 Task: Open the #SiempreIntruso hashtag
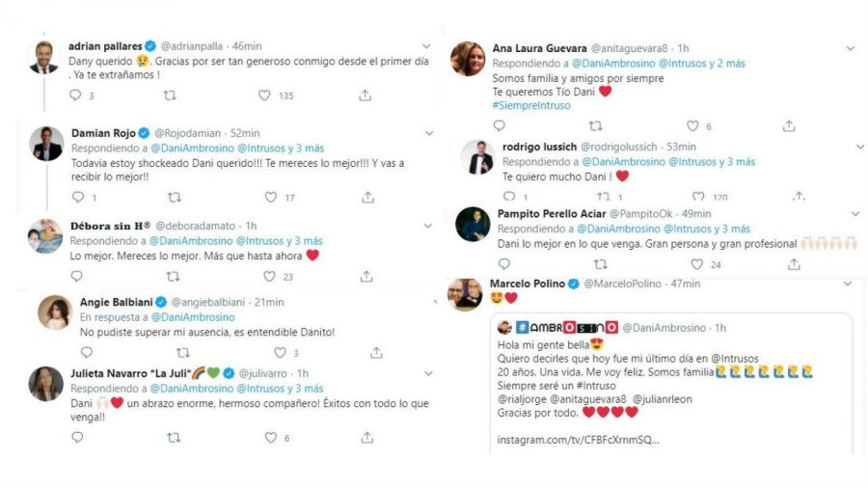click(x=530, y=105)
